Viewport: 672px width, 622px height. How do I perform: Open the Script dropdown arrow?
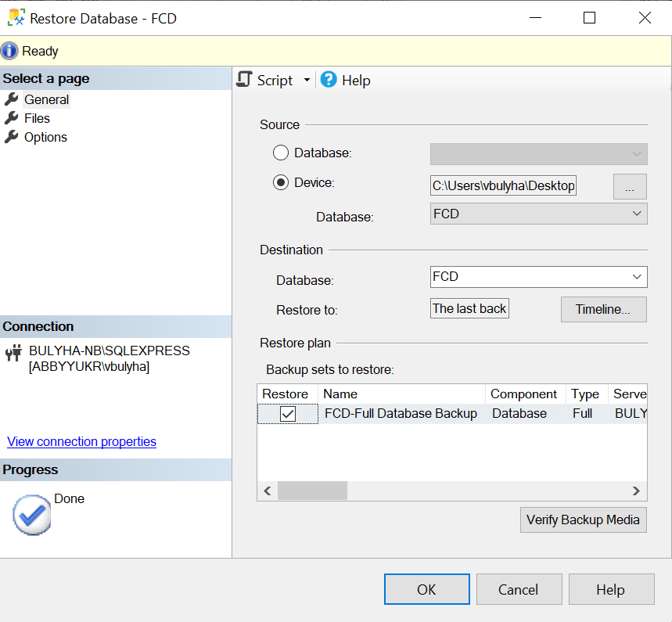pyautogui.click(x=307, y=80)
